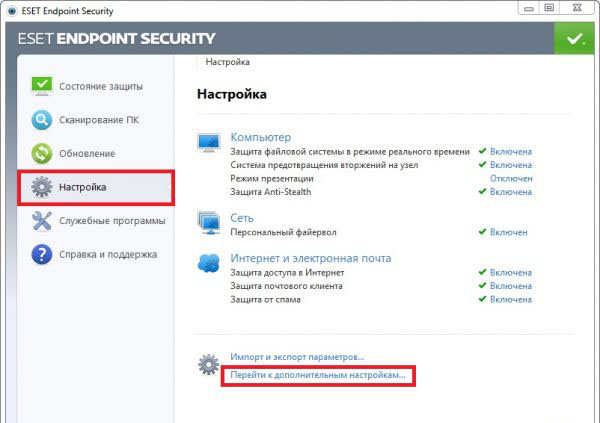600x423 pixels.
Task: Click the Настройка gear icon in sidebar
Action: pyautogui.click(x=42, y=187)
